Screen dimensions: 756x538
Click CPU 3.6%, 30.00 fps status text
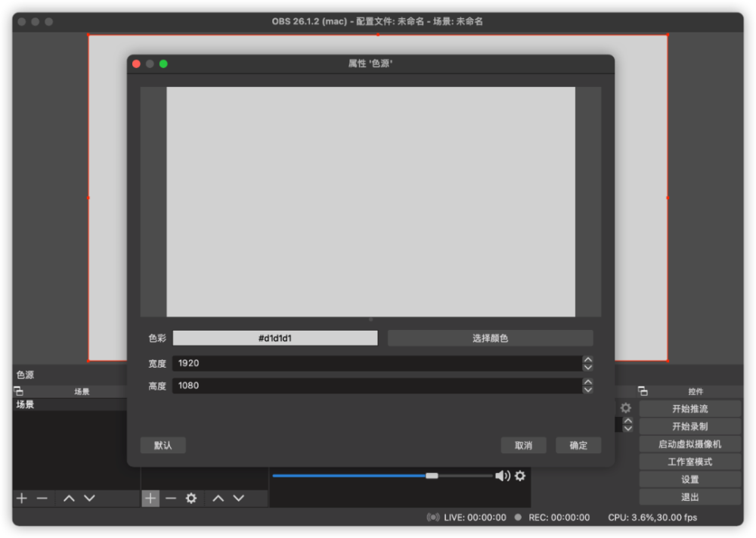tap(652, 518)
